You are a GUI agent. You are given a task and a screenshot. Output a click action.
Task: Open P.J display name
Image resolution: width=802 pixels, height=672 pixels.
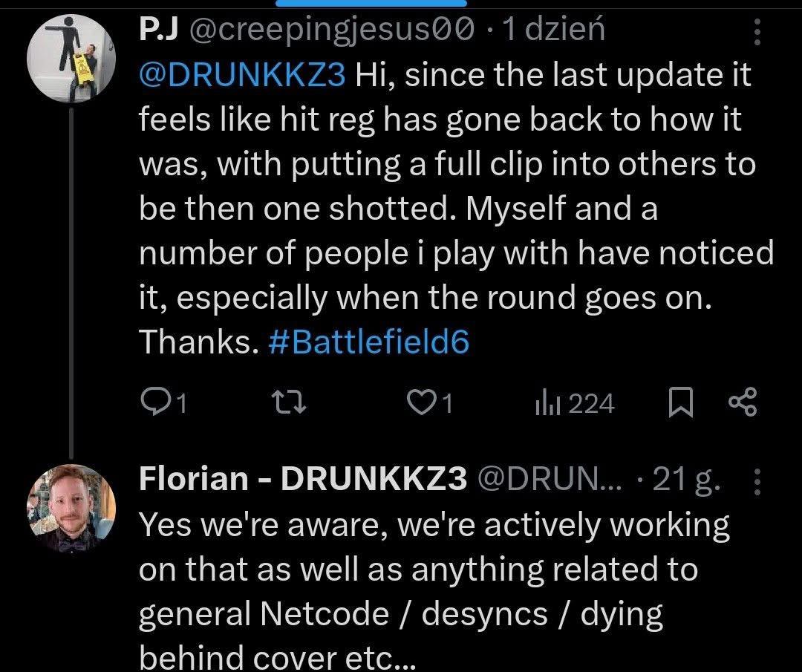[x=158, y=30]
